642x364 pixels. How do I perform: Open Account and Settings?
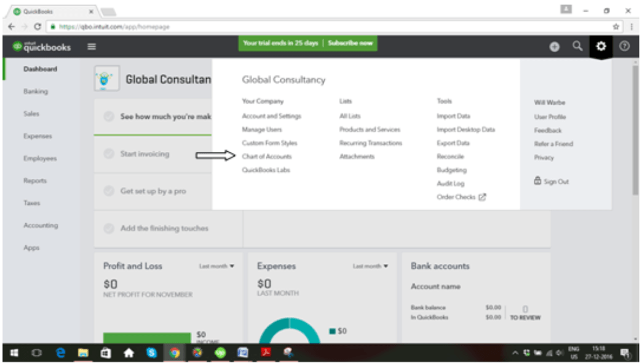tap(271, 116)
